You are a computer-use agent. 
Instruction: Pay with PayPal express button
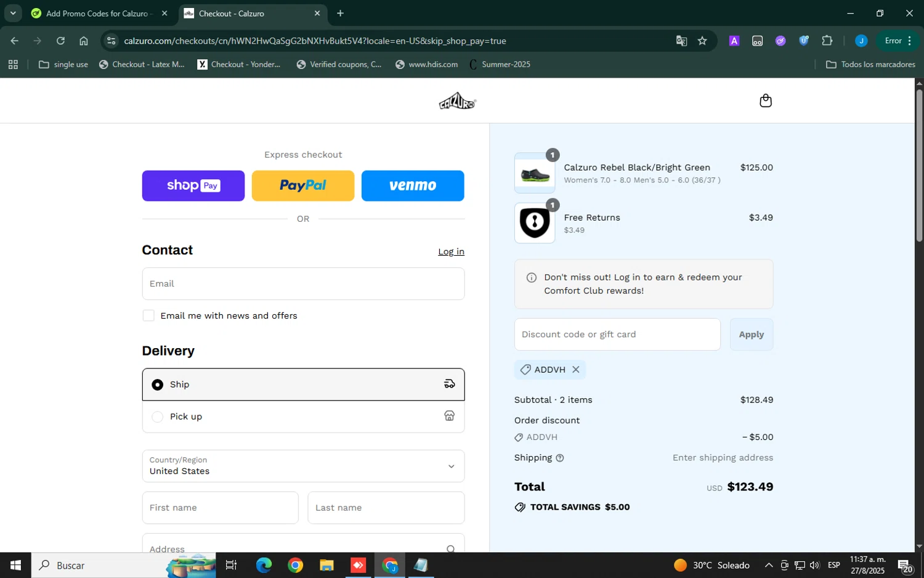click(x=303, y=185)
